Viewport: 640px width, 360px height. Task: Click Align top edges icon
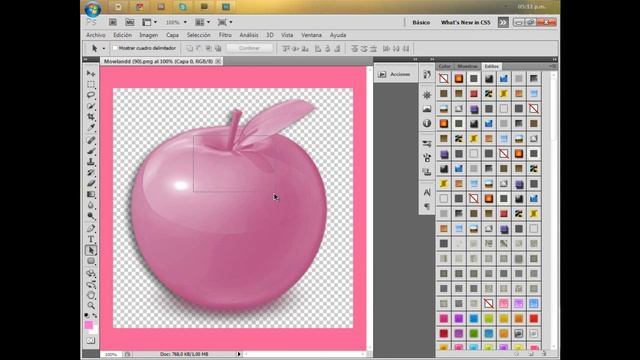pos(286,49)
